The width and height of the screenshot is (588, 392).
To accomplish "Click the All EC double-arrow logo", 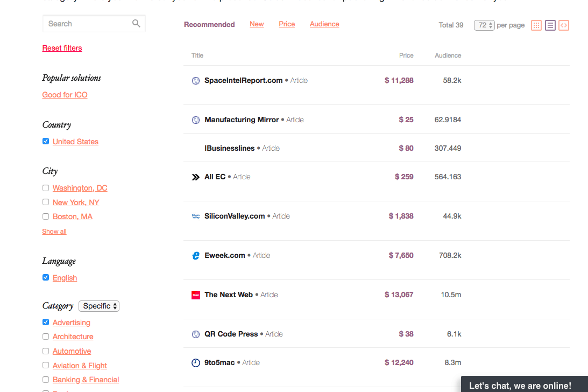I will pyautogui.click(x=196, y=177).
